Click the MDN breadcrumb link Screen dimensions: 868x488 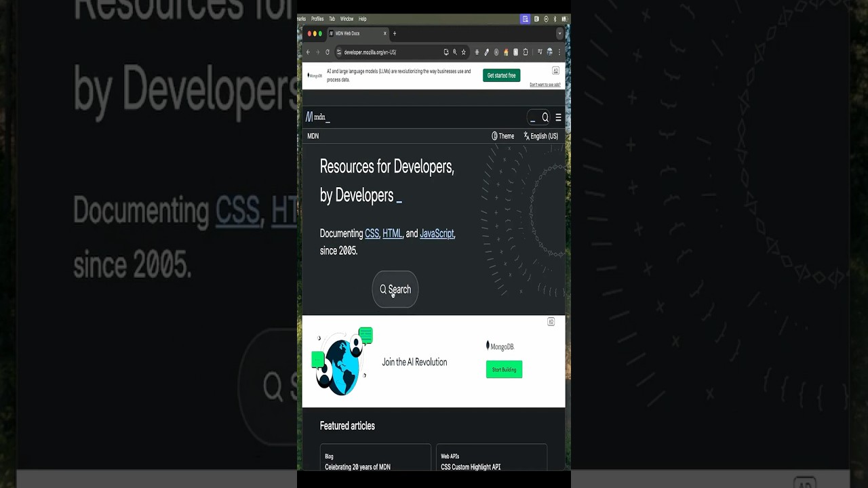pos(313,136)
